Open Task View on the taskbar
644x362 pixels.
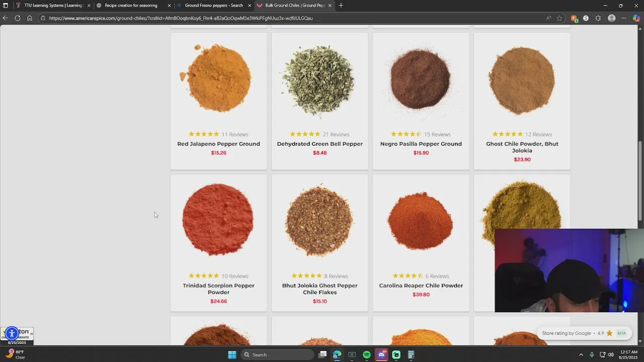point(323,354)
